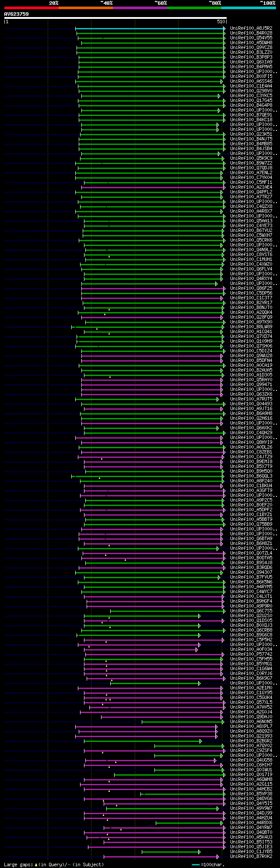Open hit UniRef100_A7TR27
280x868 pixels.
(x=252, y=197)
